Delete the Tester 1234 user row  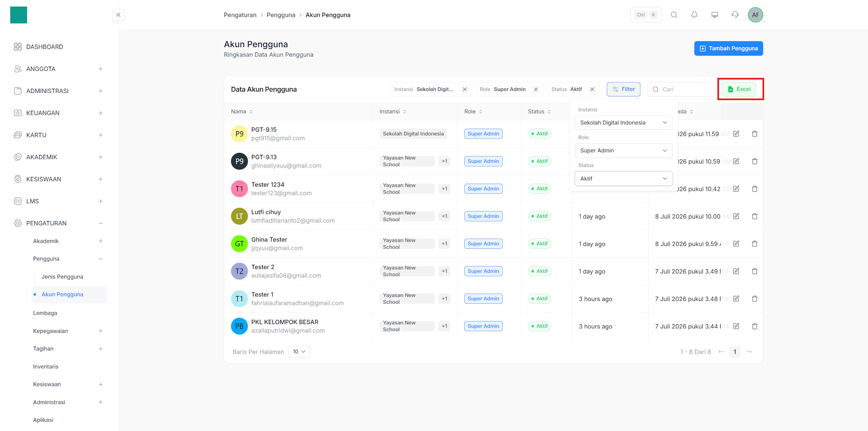click(x=755, y=189)
